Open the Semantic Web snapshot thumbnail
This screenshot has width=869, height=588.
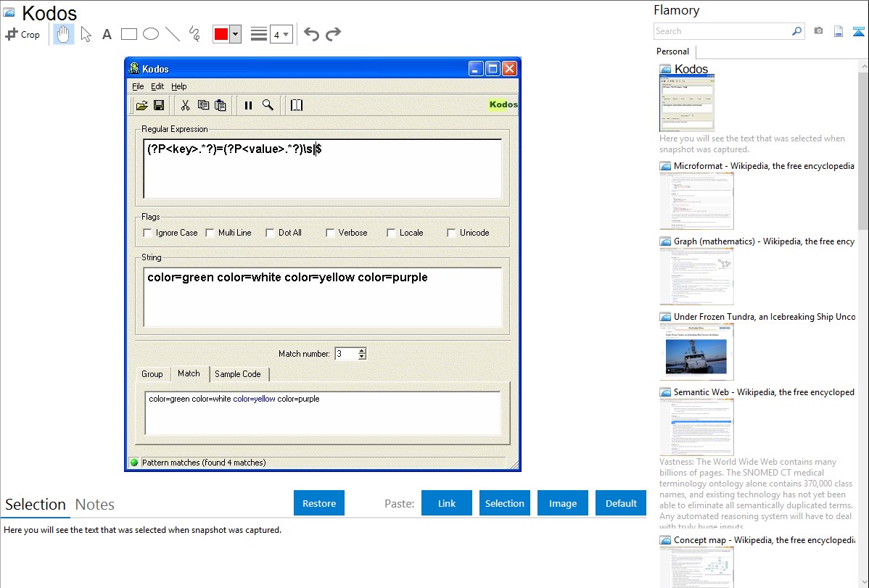(x=696, y=426)
